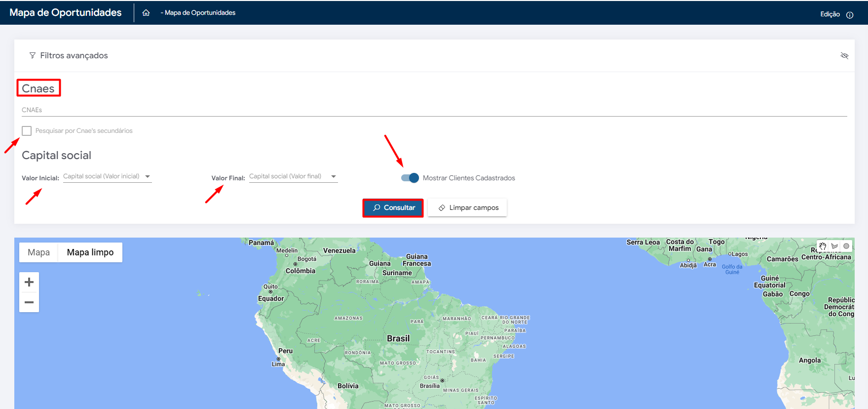Click the Gabão label on the map
The height and width of the screenshot is (409, 868).
click(773, 294)
